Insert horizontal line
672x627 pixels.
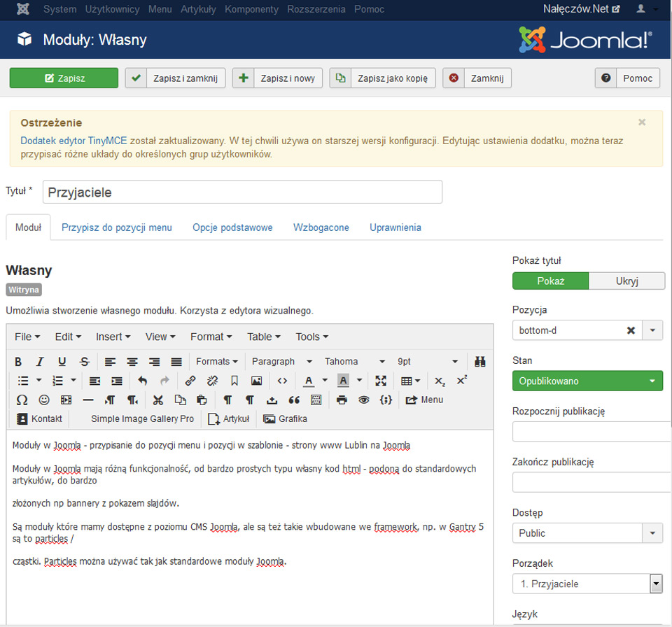coord(88,400)
